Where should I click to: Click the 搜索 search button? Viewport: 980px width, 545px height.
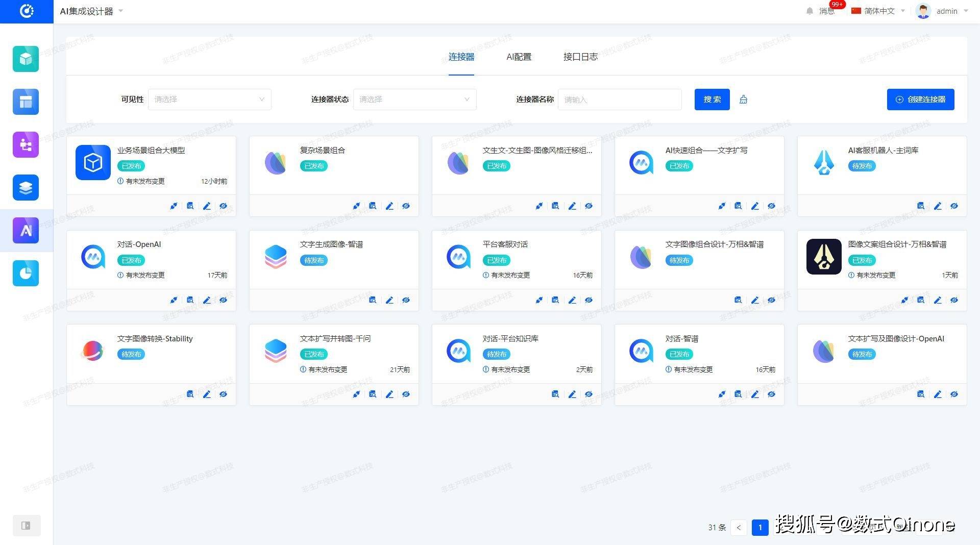click(712, 99)
